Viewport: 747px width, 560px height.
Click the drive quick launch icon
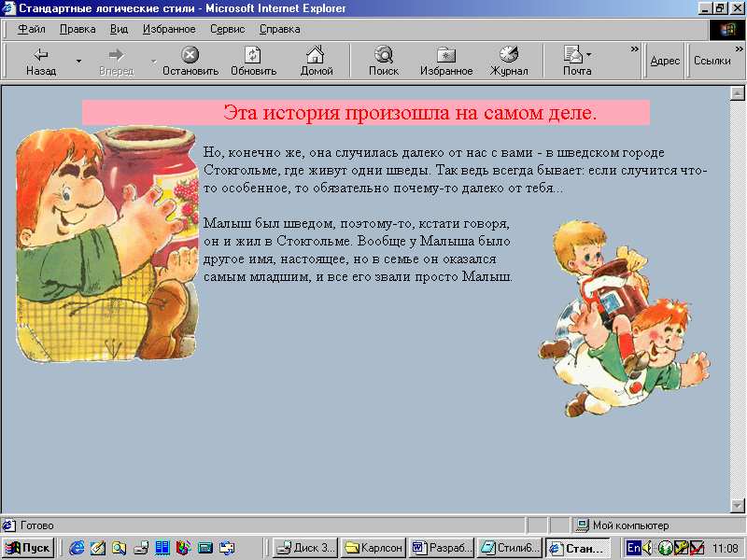pyautogui.click(x=141, y=548)
